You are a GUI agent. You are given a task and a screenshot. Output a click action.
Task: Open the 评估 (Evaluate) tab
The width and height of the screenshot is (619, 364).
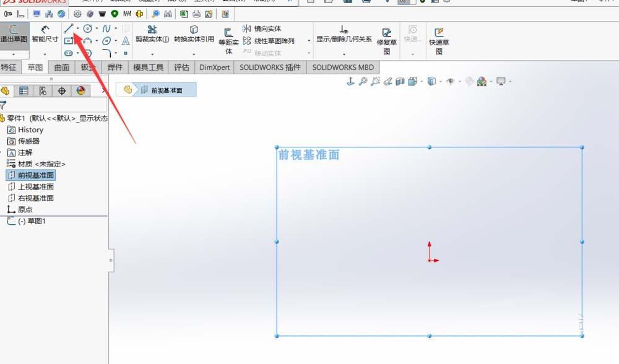[182, 67]
